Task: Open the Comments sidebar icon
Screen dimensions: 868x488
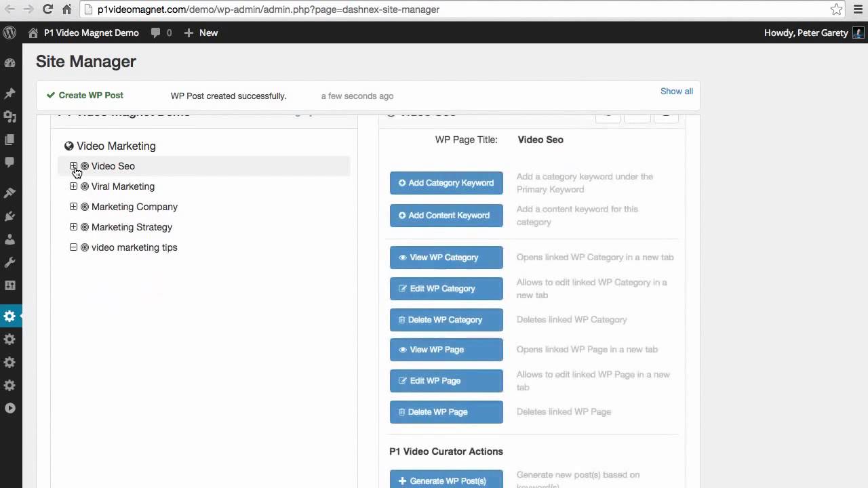Action: tap(9, 163)
